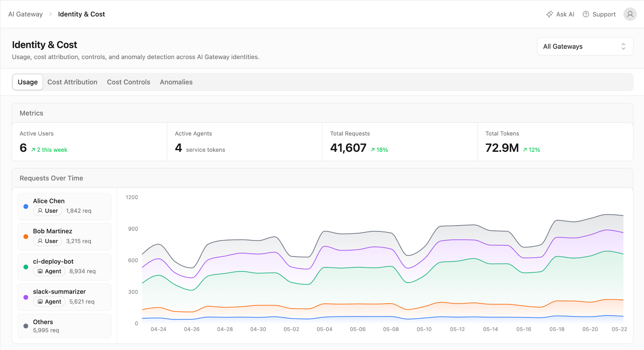The width and height of the screenshot is (644, 350).
Task: Select the slack-summarizer legend card
Action: [64, 297]
